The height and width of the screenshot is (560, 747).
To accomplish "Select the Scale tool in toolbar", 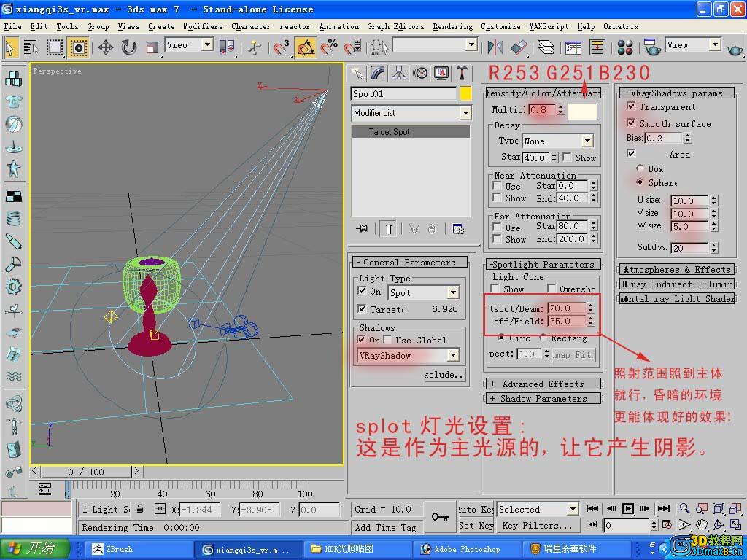I will 152,47.
